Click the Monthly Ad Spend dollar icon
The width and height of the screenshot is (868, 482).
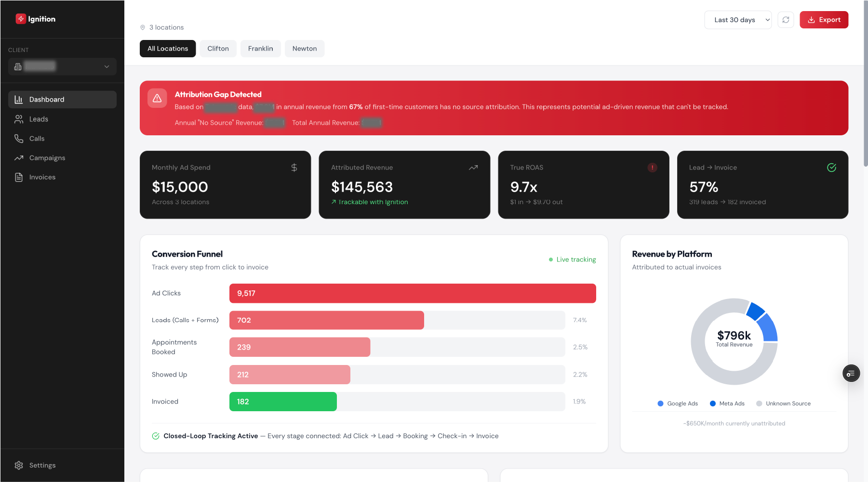coord(294,168)
